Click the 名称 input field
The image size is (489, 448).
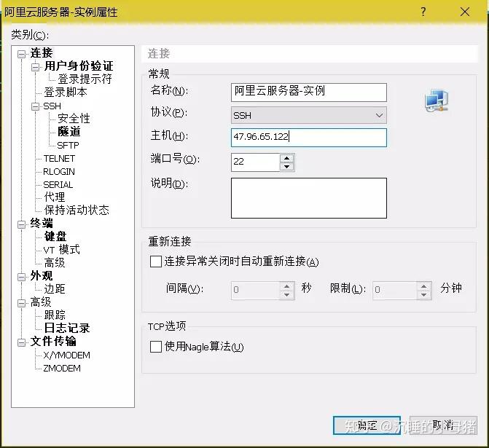tap(309, 92)
